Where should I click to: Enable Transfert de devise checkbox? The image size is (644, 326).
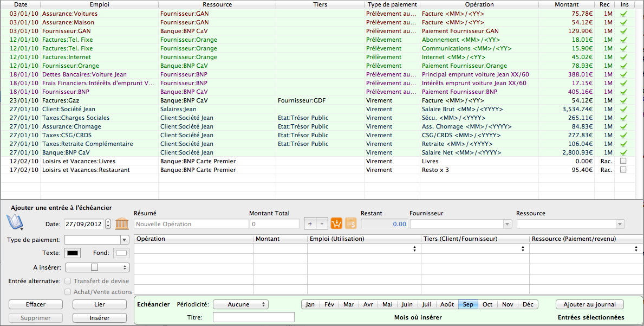(x=68, y=281)
